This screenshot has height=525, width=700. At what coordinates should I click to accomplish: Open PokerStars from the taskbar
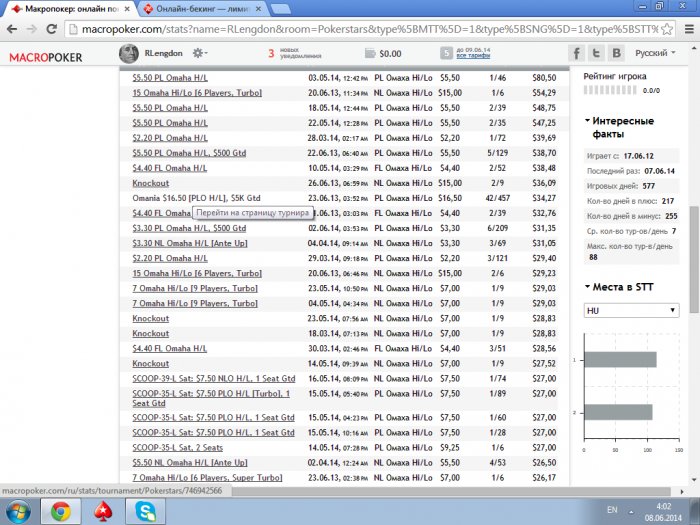tap(103, 512)
